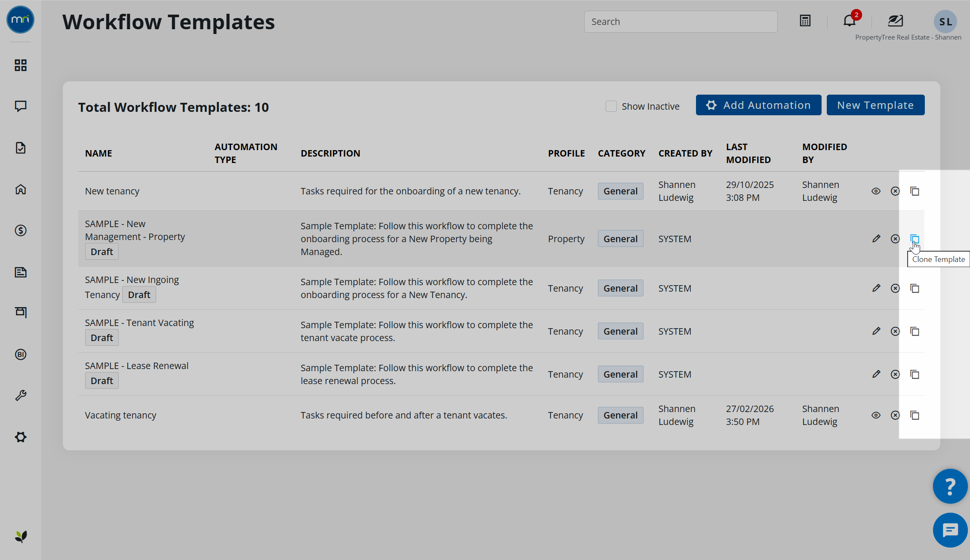Viewport: 970px width, 560px height.
Task: Open the settings gear sidebar icon
Action: click(x=21, y=437)
